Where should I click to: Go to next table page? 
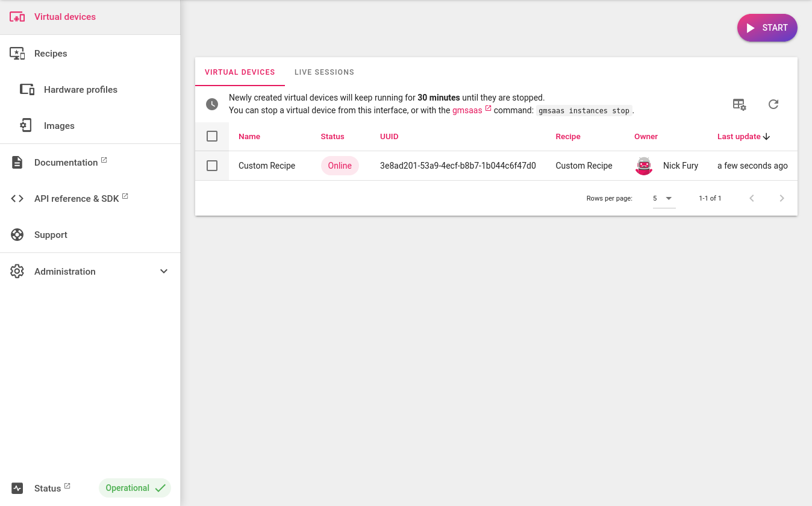[x=782, y=198]
